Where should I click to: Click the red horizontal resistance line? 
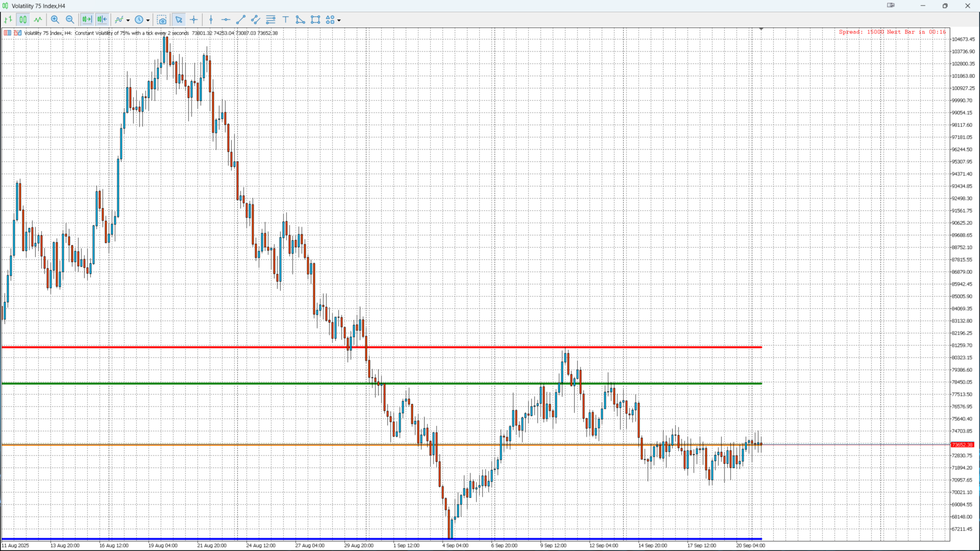coord(204,347)
